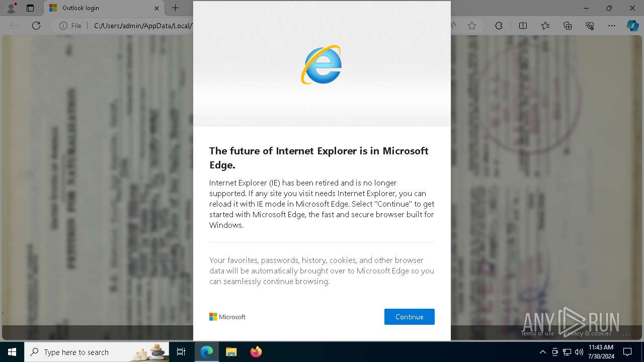Open the tab actions menu icon
Image resolution: width=644 pixels, height=362 pixels.
pyautogui.click(x=30, y=8)
